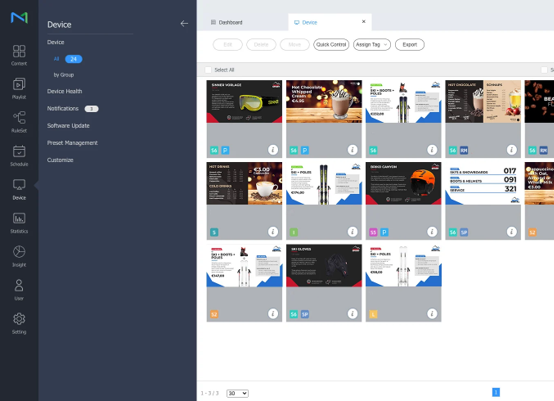554x401 pixels.
Task: Select by Group device filter
Action: click(x=64, y=75)
